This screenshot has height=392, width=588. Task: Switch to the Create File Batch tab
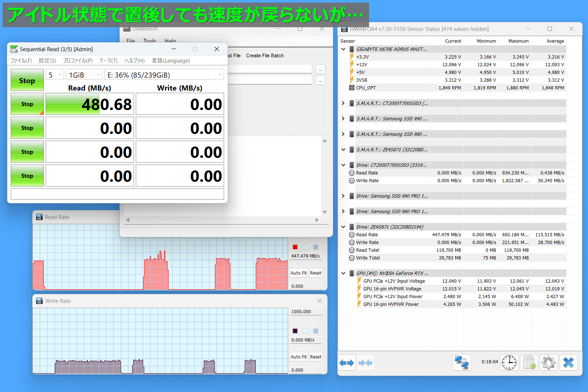point(265,56)
